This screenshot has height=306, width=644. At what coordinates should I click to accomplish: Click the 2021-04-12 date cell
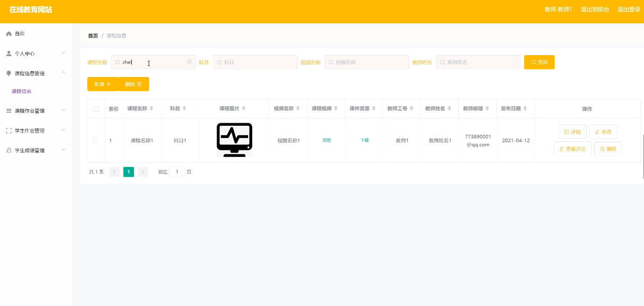(x=516, y=140)
